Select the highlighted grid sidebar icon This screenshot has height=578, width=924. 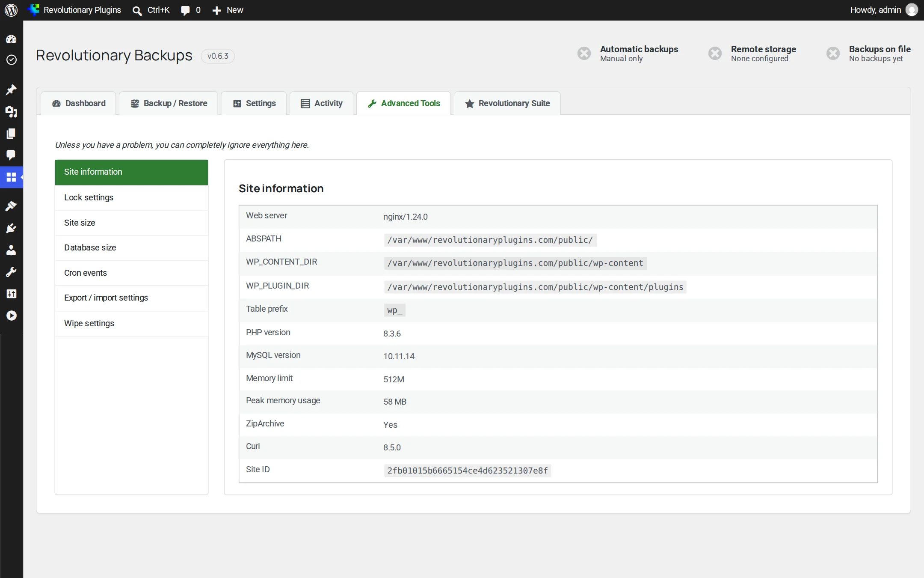pyautogui.click(x=11, y=177)
